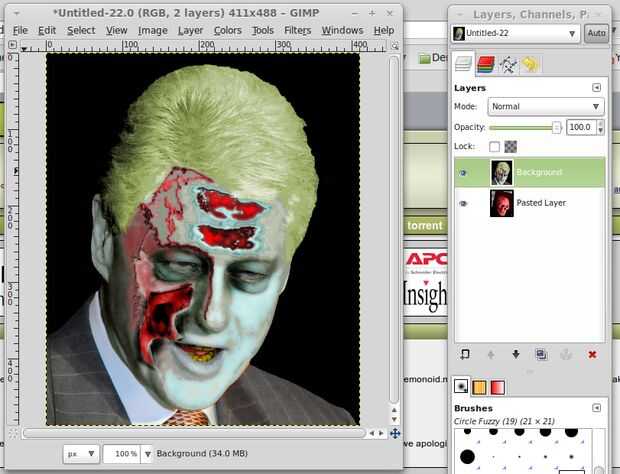Open the Edit menu
The image size is (620, 474).
tap(47, 30)
